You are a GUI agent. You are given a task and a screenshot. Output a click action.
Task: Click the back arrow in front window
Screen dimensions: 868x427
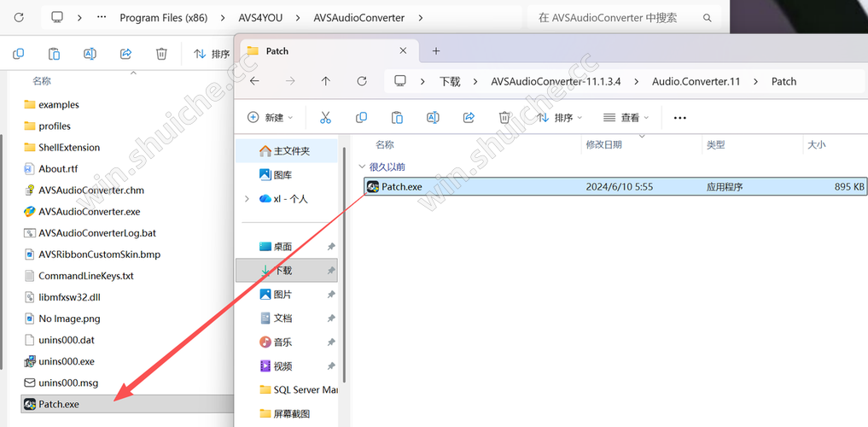coord(254,81)
